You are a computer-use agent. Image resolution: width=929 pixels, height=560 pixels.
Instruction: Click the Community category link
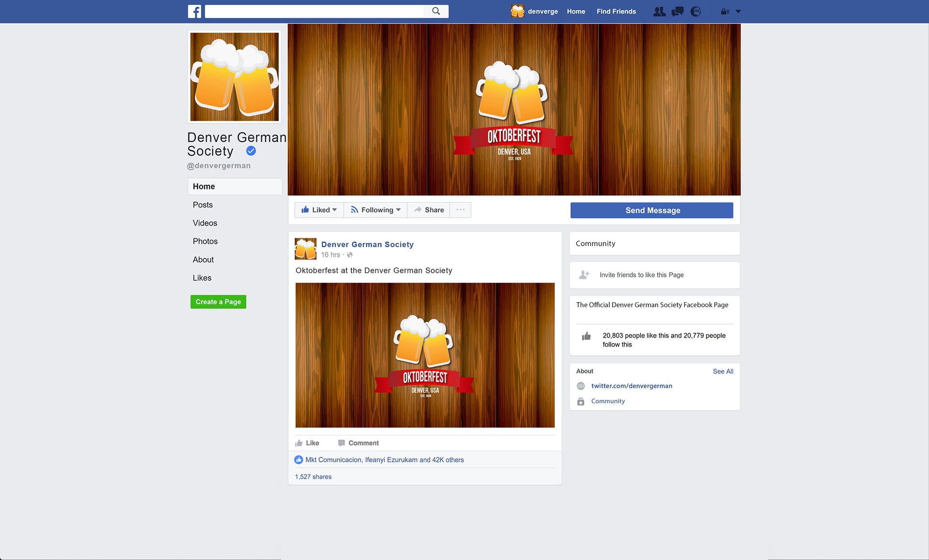[x=608, y=401]
